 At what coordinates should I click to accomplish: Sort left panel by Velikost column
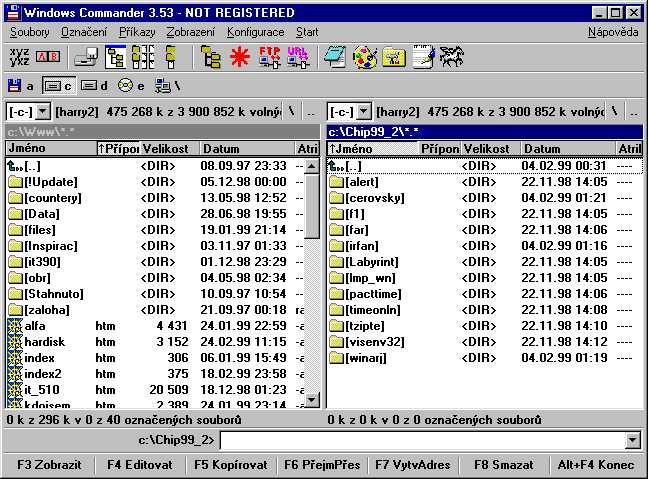point(170,148)
